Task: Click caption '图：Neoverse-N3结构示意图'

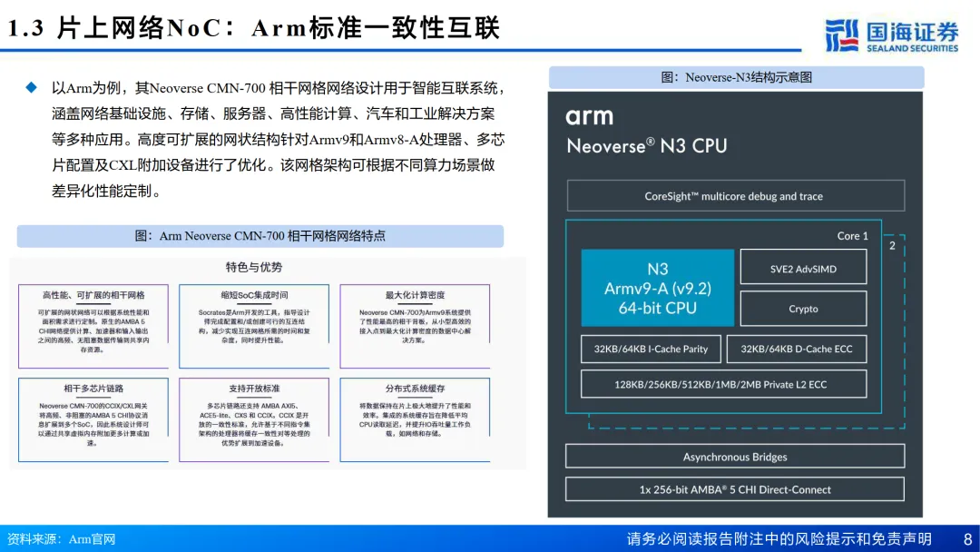Action: [x=736, y=77]
